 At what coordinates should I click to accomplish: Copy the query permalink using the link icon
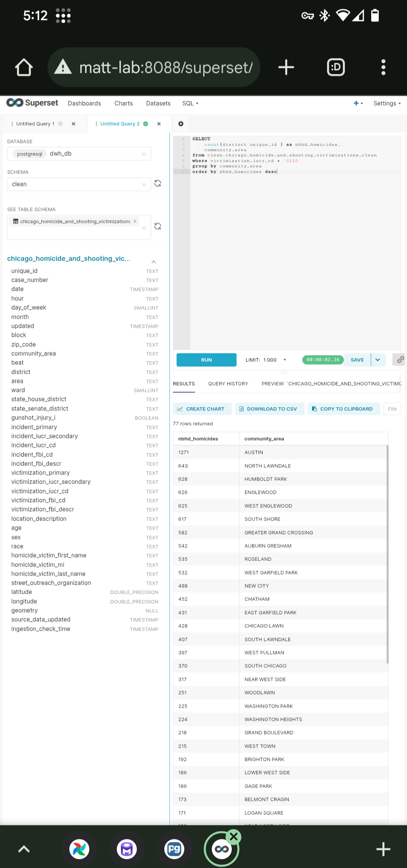pyautogui.click(x=399, y=359)
